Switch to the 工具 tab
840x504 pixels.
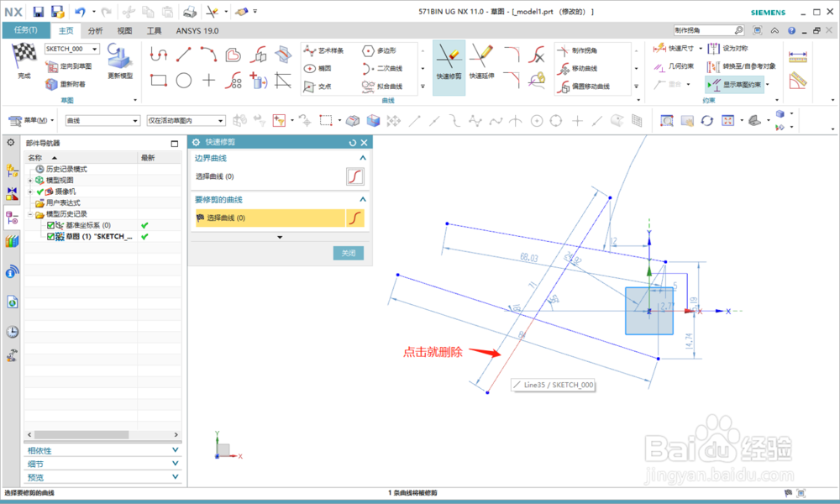pos(155,30)
